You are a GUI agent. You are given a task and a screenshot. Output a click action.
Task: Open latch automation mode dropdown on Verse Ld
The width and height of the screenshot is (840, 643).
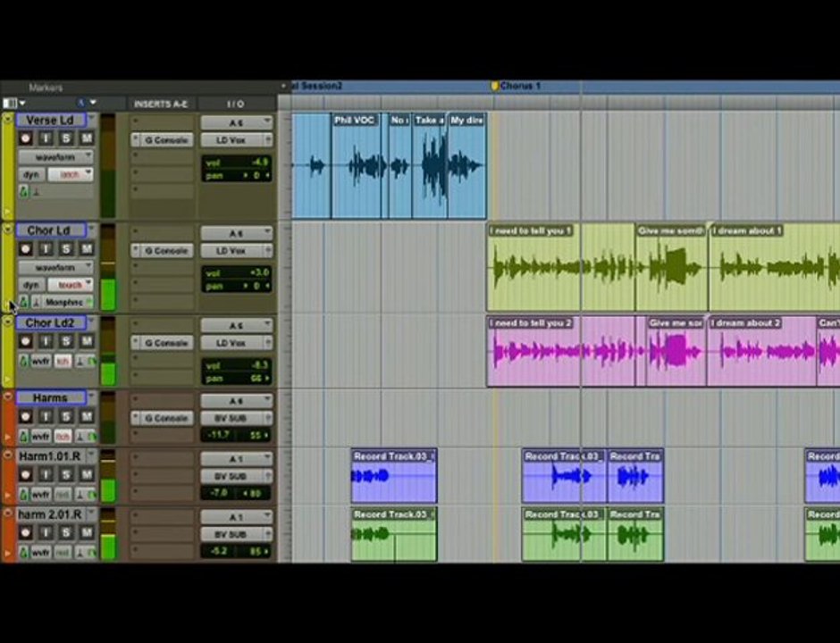[x=71, y=174]
